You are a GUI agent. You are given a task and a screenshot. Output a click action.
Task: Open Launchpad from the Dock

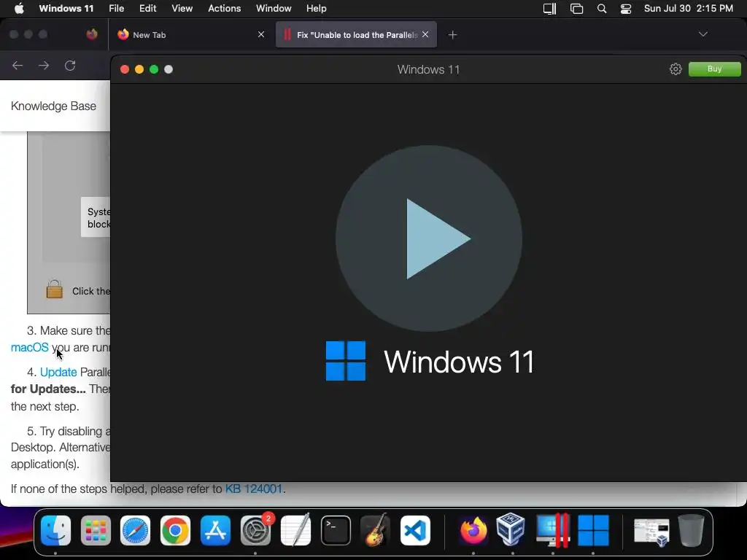pyautogui.click(x=96, y=530)
